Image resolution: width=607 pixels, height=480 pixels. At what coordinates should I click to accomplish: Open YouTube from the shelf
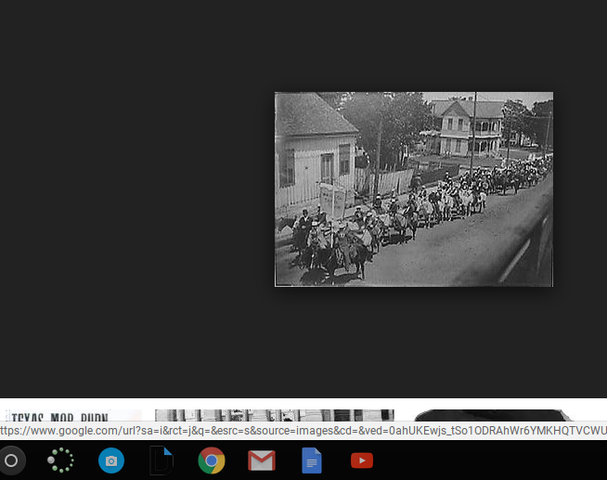click(x=362, y=461)
